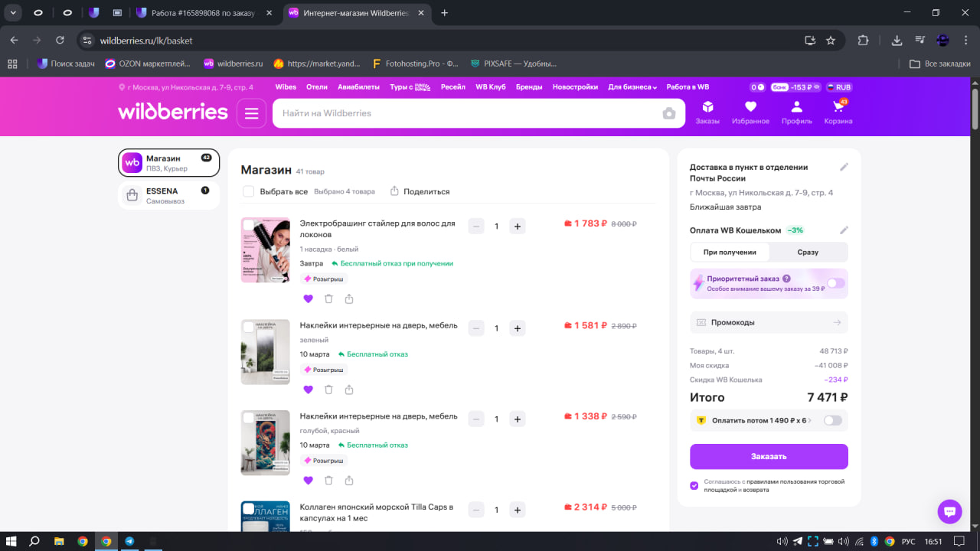Edit delivery point with the pencil icon

844,167
